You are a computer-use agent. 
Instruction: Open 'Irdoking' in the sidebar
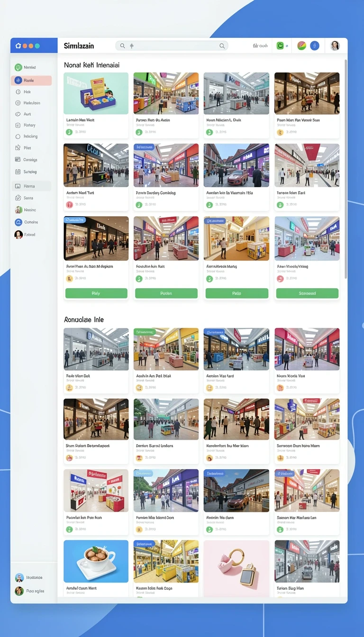31,136
